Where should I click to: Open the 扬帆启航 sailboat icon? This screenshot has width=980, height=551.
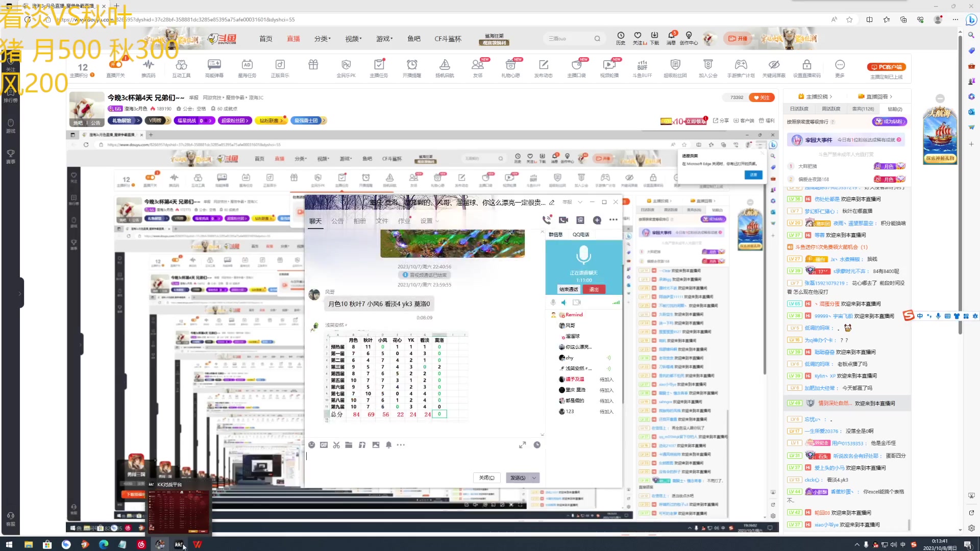(x=445, y=67)
